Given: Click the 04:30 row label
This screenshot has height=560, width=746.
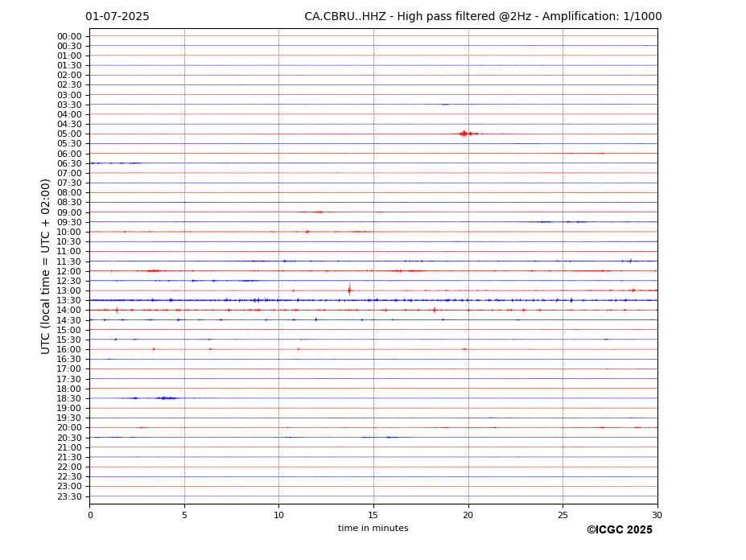Looking at the screenshot, I should point(69,124).
